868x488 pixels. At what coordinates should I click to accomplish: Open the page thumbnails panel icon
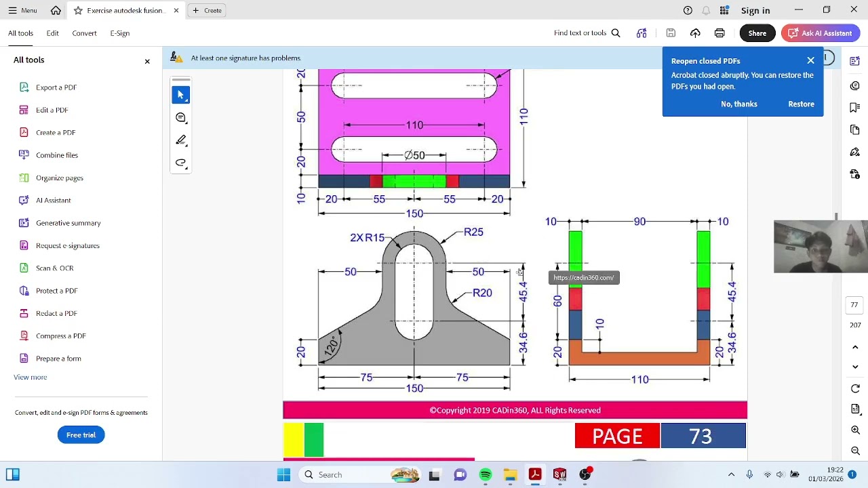[855, 129]
